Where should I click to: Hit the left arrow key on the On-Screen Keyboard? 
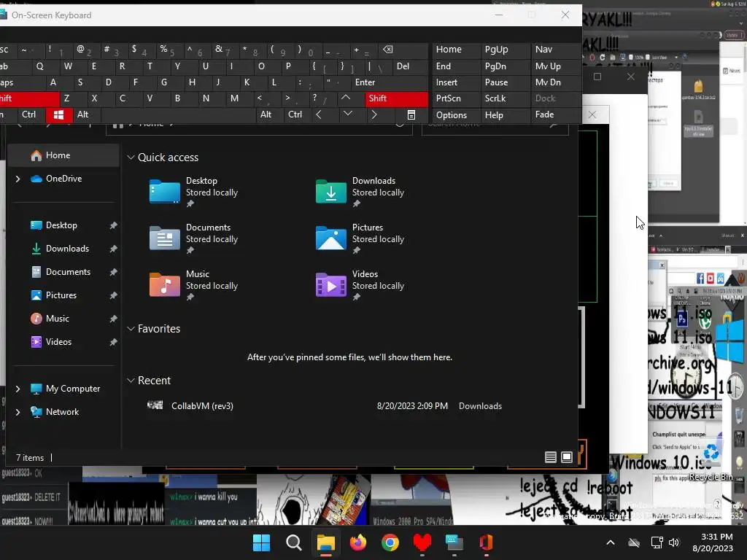319,114
